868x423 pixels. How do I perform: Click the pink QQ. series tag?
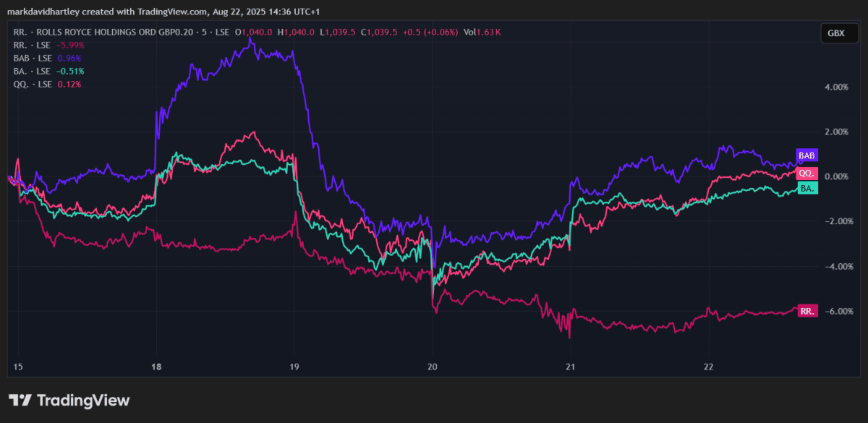(x=806, y=174)
